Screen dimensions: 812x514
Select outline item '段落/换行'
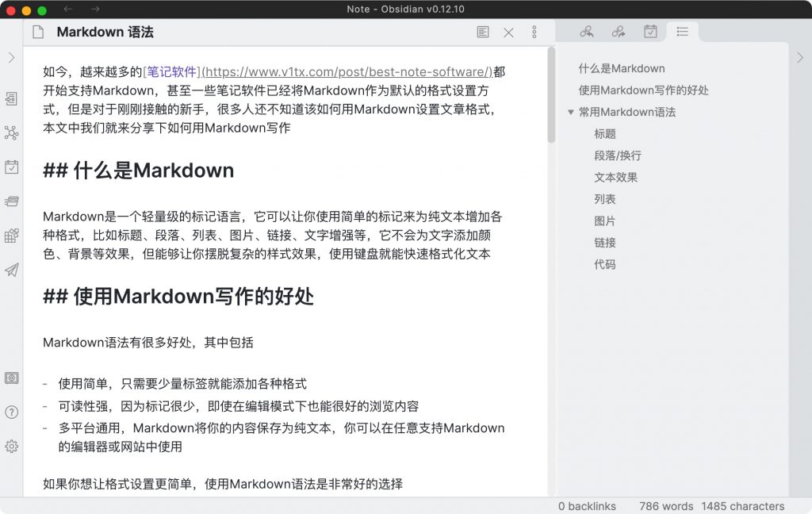tap(618, 155)
